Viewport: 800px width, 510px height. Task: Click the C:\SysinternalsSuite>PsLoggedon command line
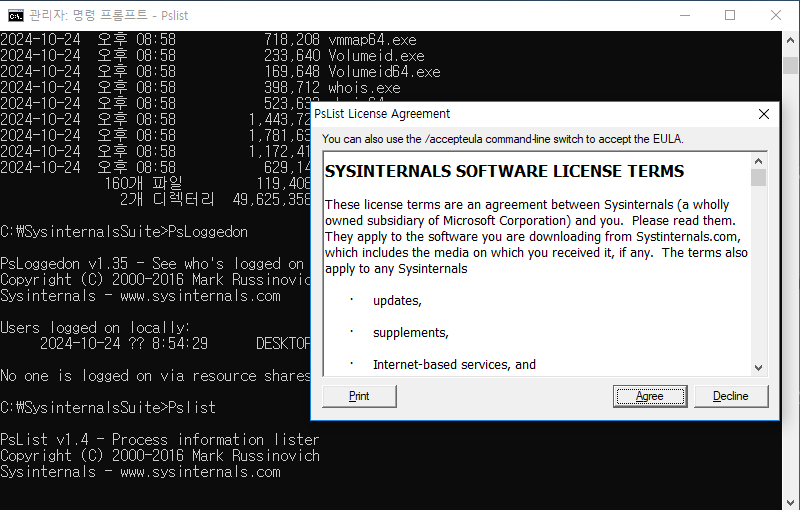click(124, 232)
